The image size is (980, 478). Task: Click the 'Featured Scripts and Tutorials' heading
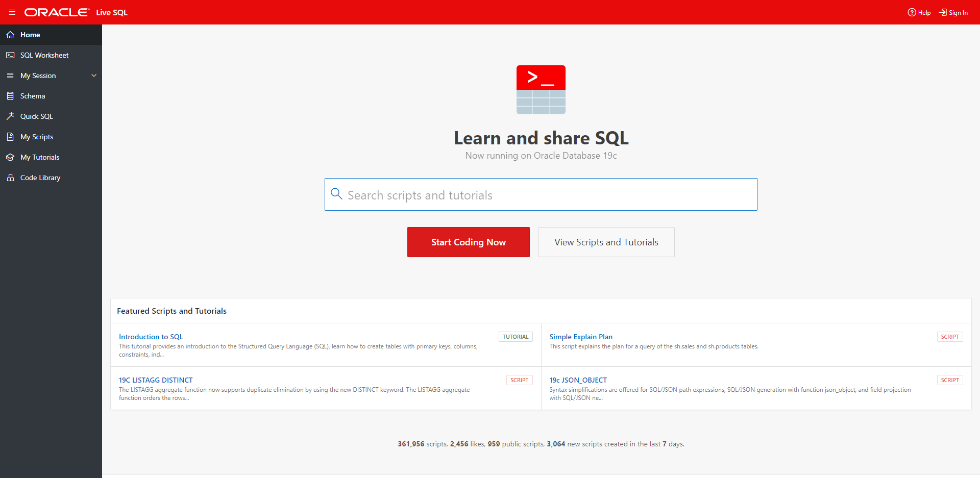171,311
